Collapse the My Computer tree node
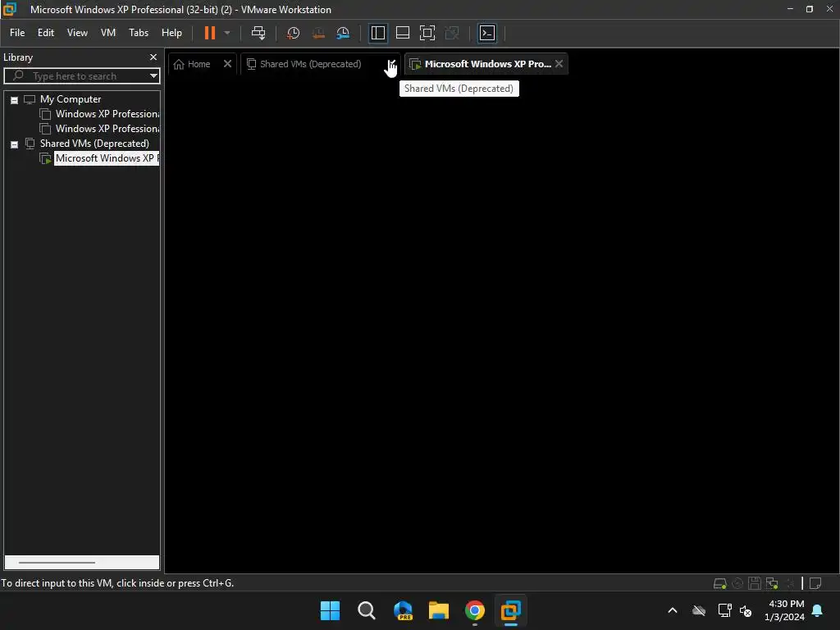 click(15, 100)
